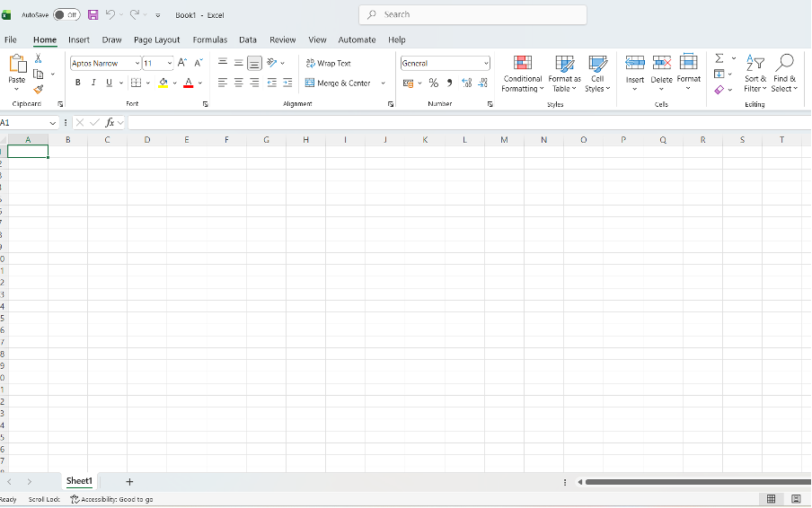The width and height of the screenshot is (812, 508).
Task: Click Accounting Number Format icon
Action: 408,83
